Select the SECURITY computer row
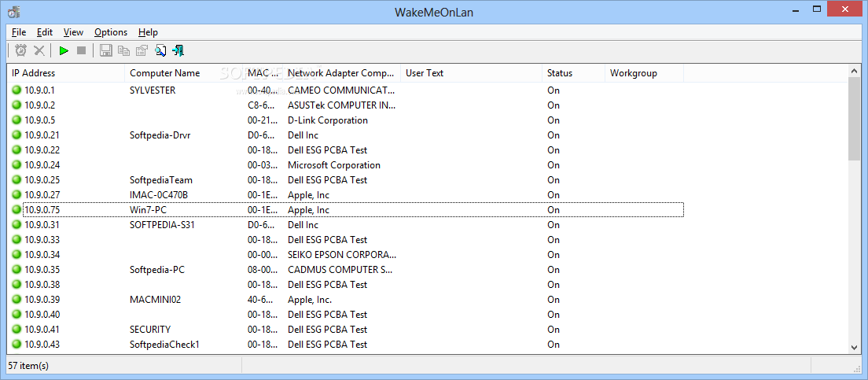The height and width of the screenshot is (380, 868). (345, 329)
